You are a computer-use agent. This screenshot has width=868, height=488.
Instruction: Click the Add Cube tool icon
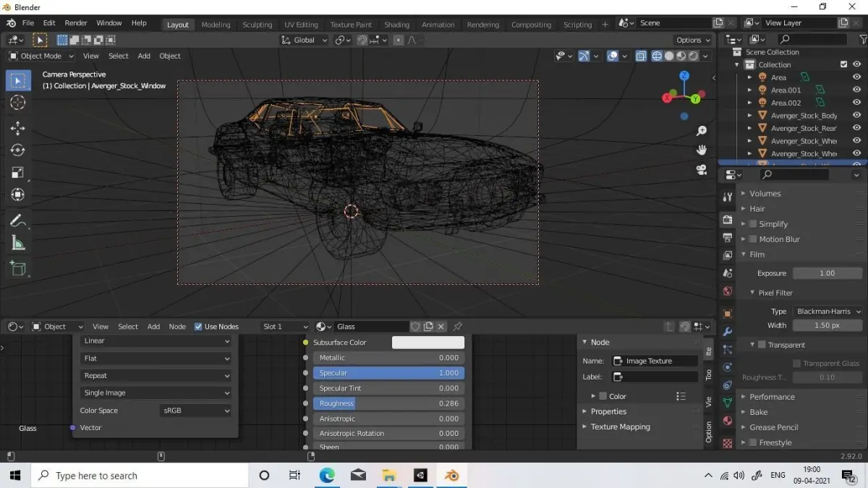click(18, 269)
